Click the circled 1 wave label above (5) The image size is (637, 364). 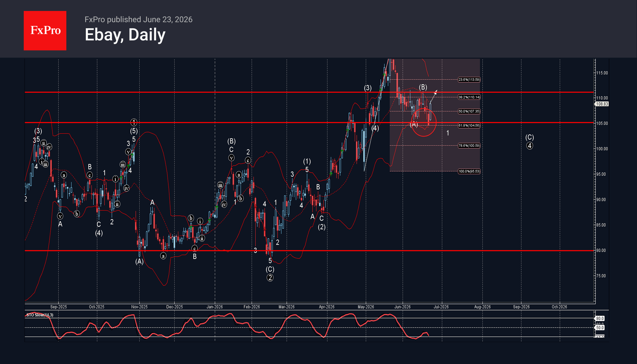134,122
